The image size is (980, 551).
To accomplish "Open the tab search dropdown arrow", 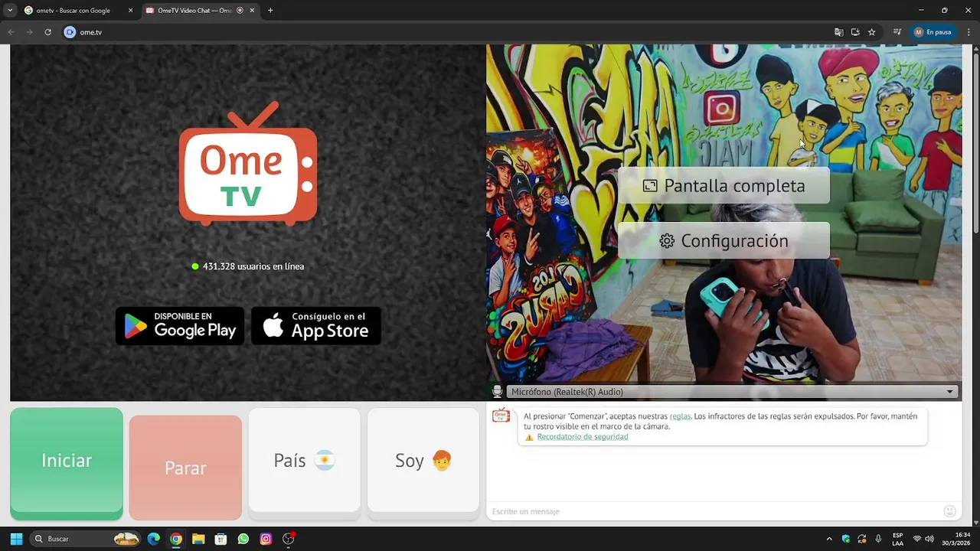I will tap(10, 11).
